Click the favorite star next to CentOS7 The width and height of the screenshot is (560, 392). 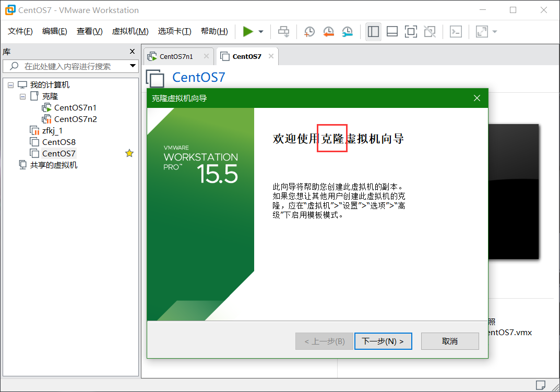129,153
